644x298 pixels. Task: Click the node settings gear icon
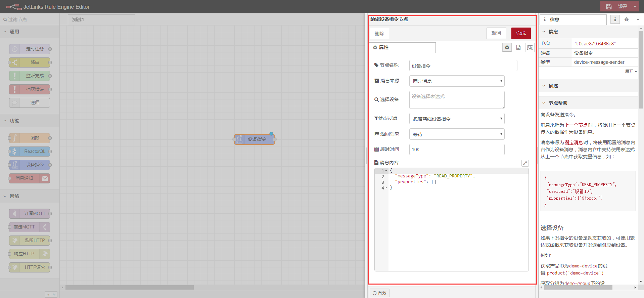point(507,48)
